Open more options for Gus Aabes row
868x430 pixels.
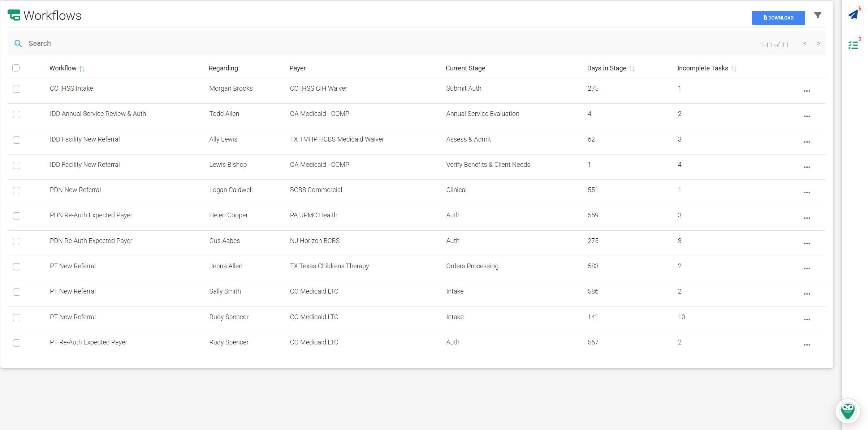[x=807, y=243]
